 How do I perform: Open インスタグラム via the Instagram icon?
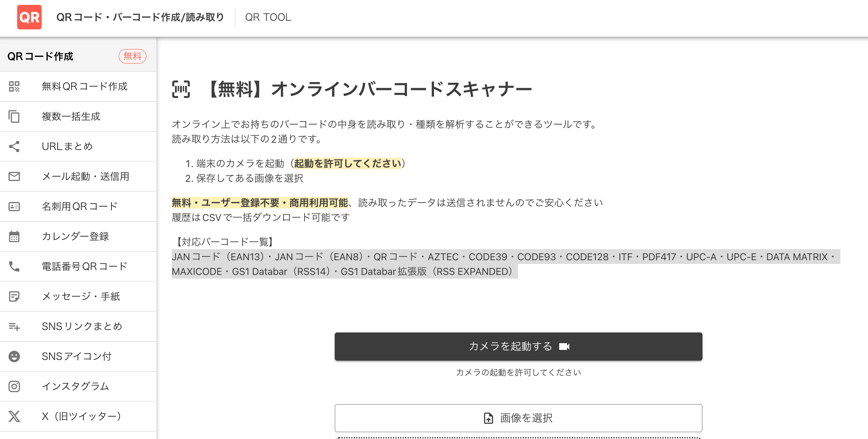click(x=15, y=386)
